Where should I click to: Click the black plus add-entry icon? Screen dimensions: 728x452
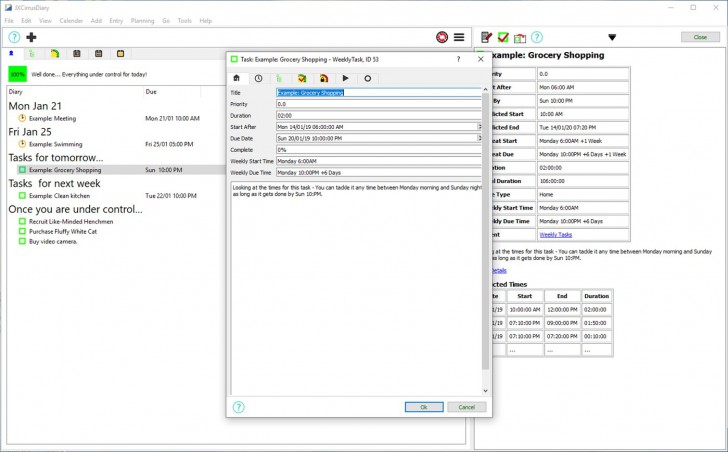click(31, 37)
